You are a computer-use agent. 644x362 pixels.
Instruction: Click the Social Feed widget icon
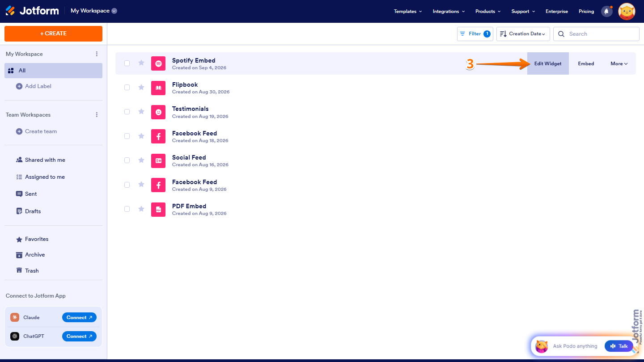[158, 160]
